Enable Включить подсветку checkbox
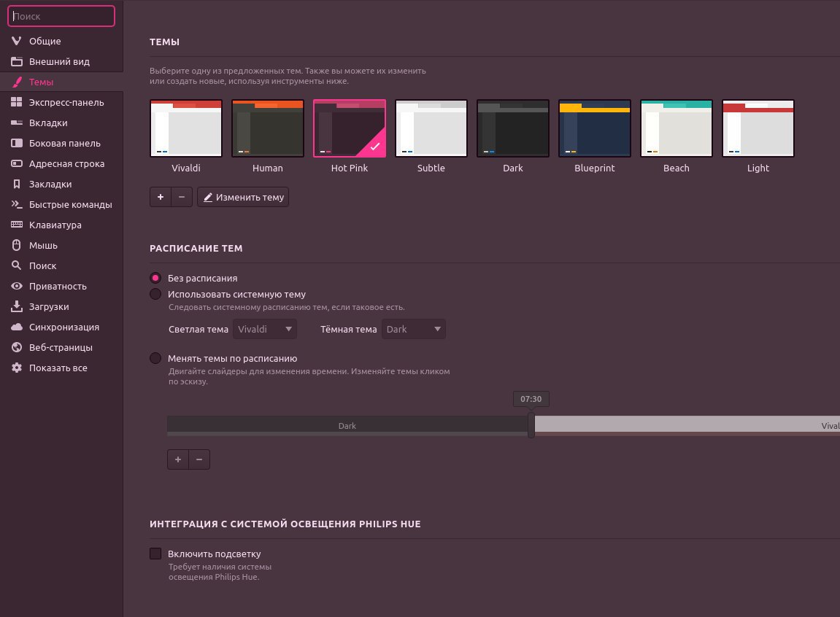Image resolution: width=840 pixels, height=617 pixels. pos(155,554)
